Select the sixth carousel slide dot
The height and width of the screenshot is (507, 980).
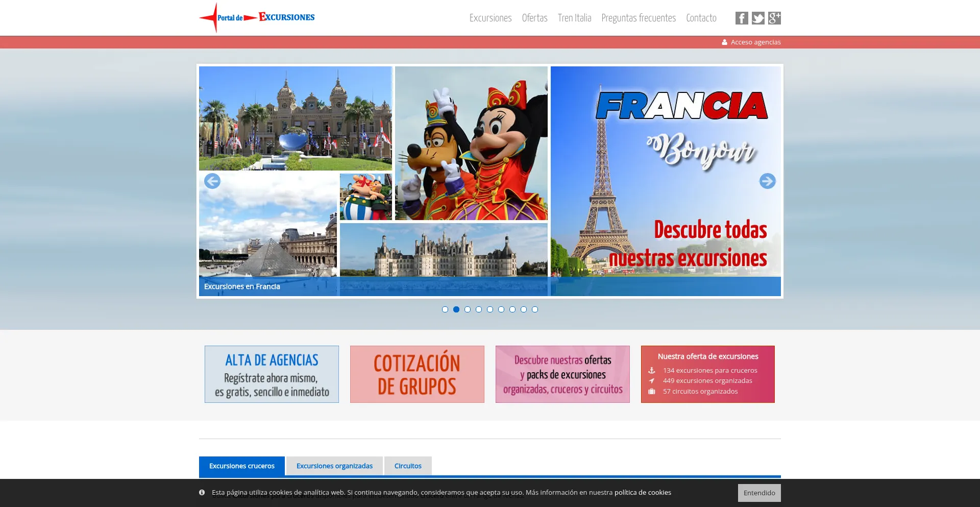pyautogui.click(x=501, y=309)
